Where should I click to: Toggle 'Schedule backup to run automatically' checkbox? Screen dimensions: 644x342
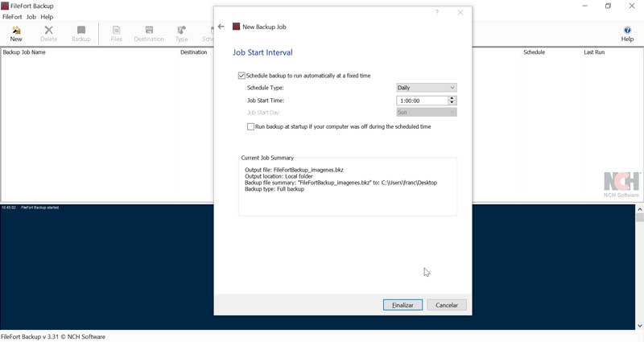242,76
